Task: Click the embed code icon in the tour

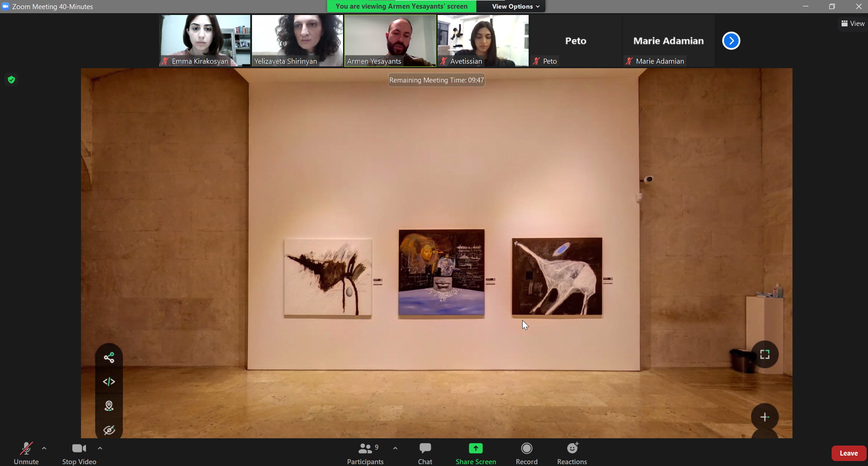Action: tap(109, 382)
